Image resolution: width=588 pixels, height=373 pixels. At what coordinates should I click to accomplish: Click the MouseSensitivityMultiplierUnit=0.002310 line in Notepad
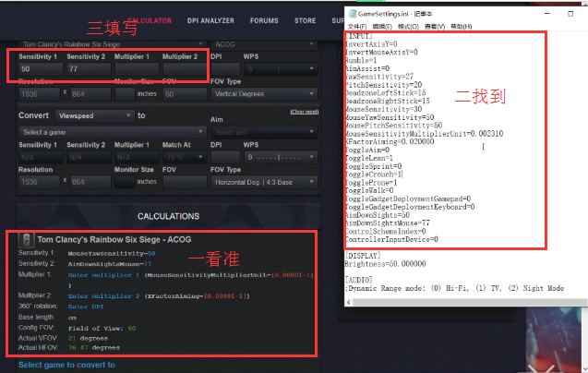pos(424,134)
